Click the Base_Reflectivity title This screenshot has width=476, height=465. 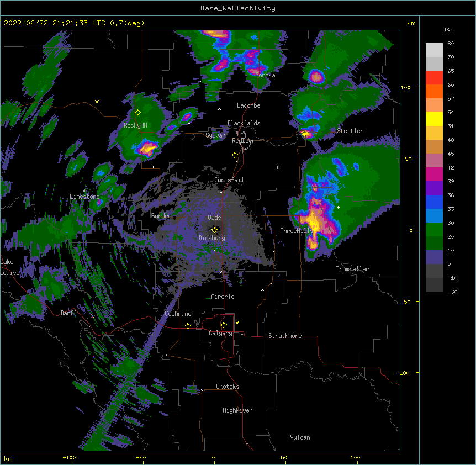click(238, 8)
